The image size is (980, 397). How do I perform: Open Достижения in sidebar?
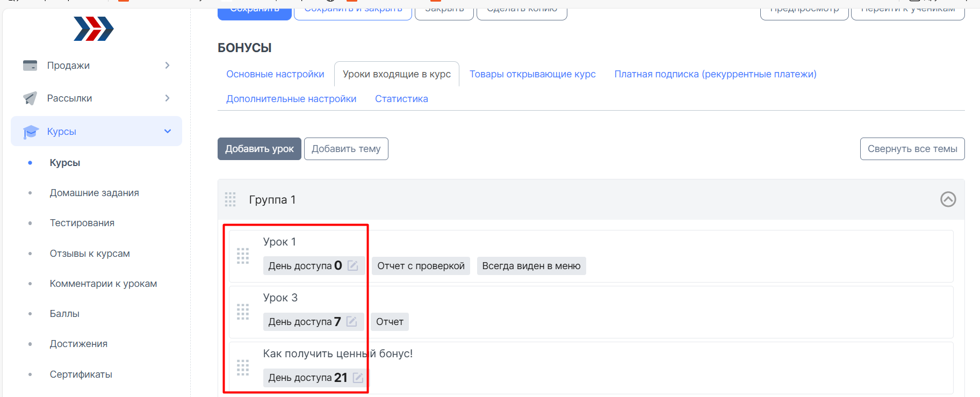78,344
